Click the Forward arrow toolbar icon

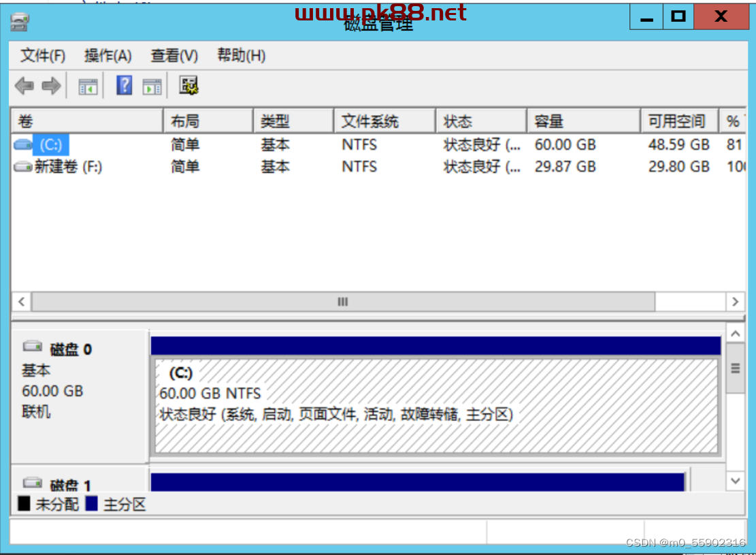(51, 86)
